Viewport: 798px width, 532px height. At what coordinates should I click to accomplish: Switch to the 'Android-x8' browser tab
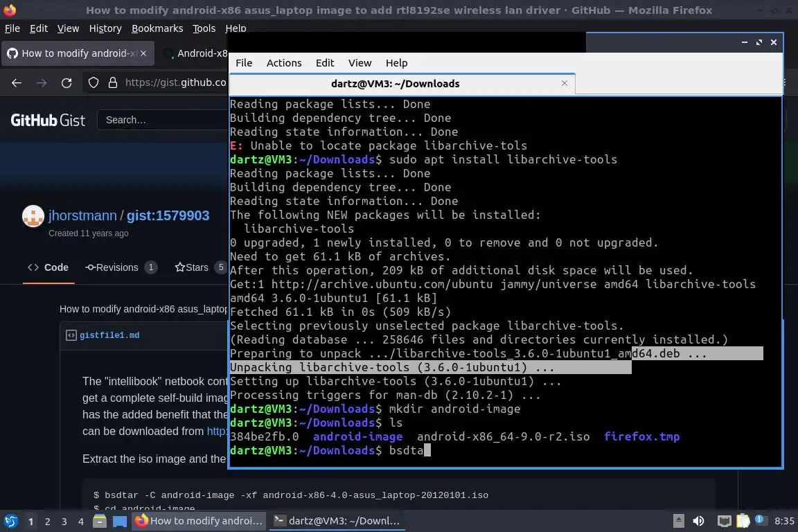point(196,53)
